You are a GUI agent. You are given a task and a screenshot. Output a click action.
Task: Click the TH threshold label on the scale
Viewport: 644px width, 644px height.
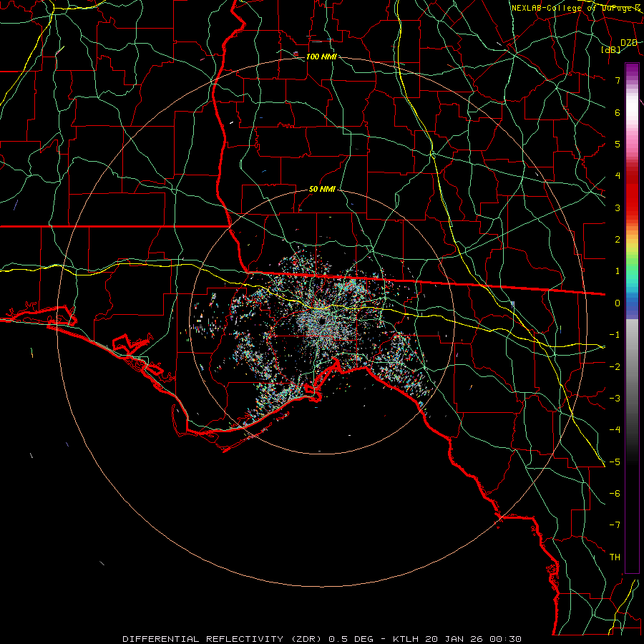(615, 557)
